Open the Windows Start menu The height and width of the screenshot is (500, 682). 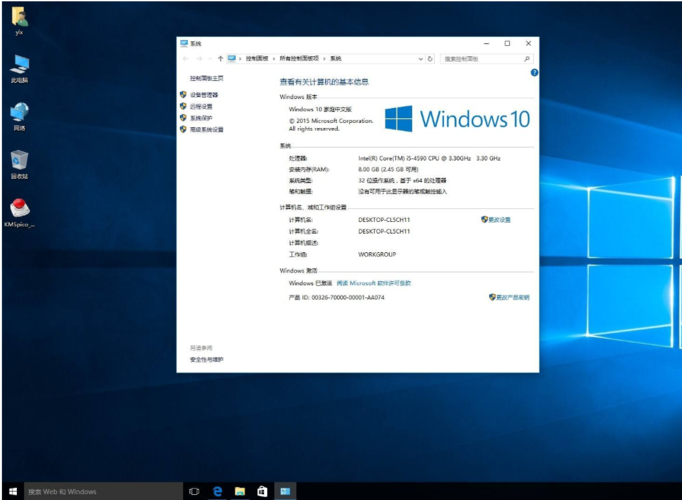[13, 491]
